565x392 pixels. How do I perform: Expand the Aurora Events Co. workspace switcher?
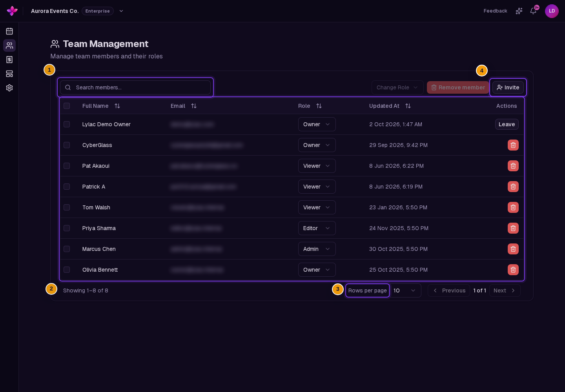(121, 11)
